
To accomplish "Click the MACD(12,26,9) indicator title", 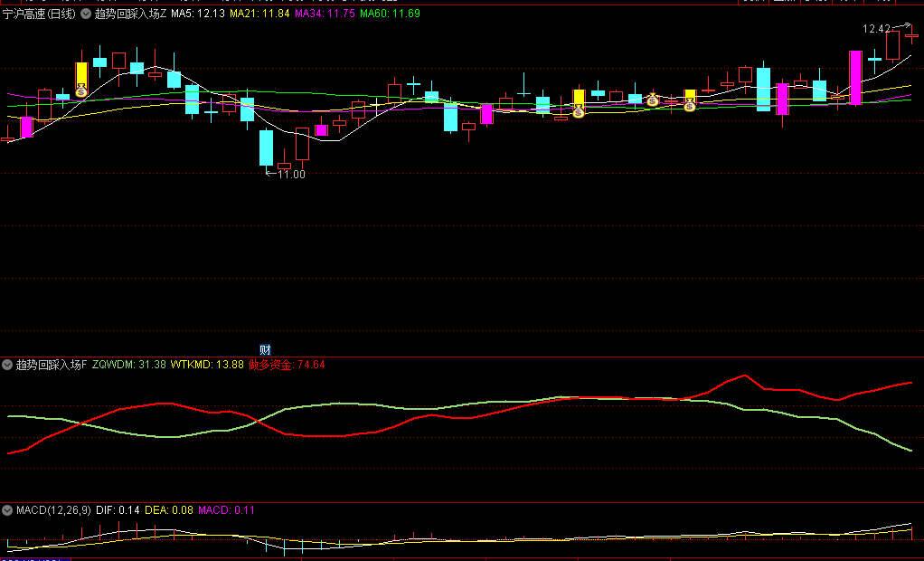I will tap(53, 510).
